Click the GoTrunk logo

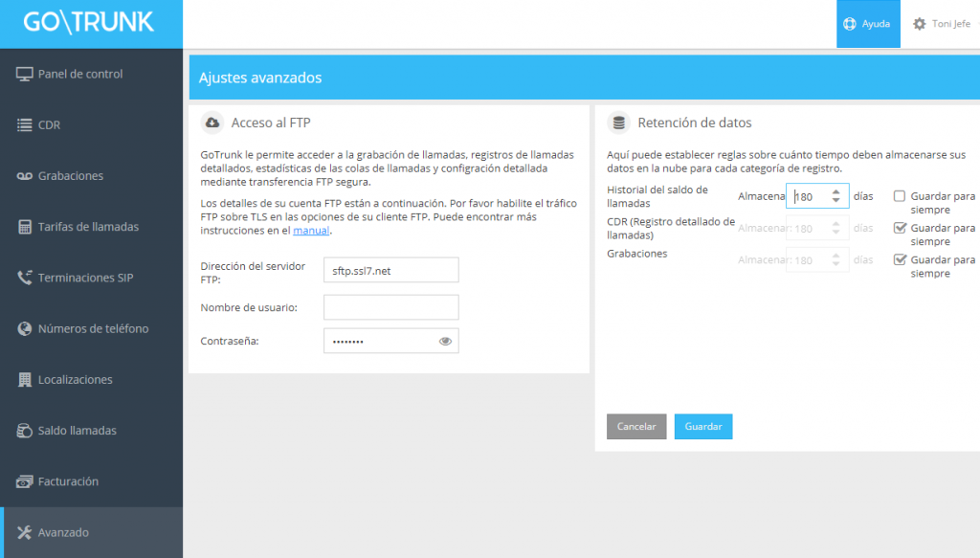click(88, 22)
